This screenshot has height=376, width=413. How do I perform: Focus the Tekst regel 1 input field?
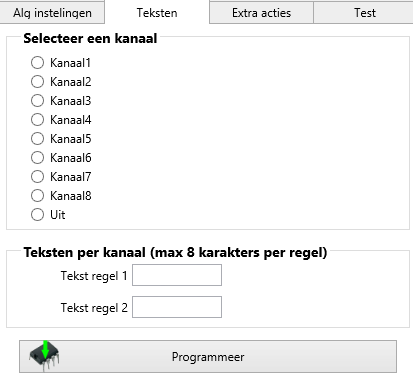[x=177, y=275]
